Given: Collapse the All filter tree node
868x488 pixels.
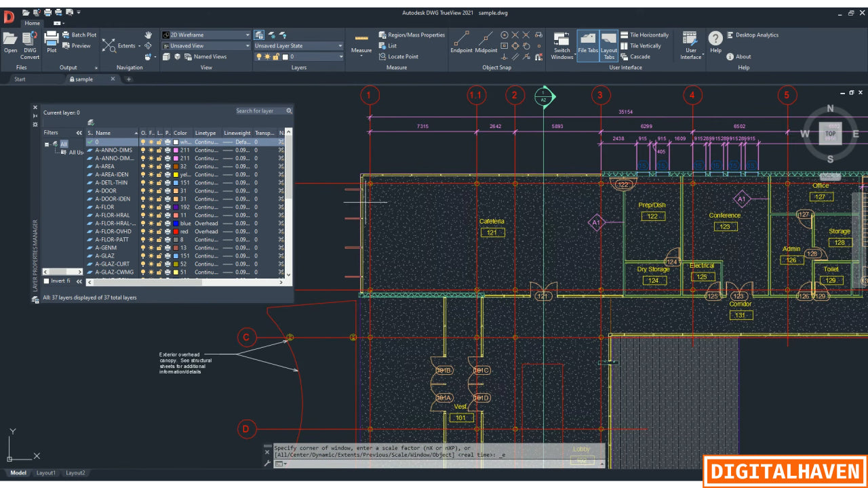Looking at the screenshot, I should click(47, 144).
